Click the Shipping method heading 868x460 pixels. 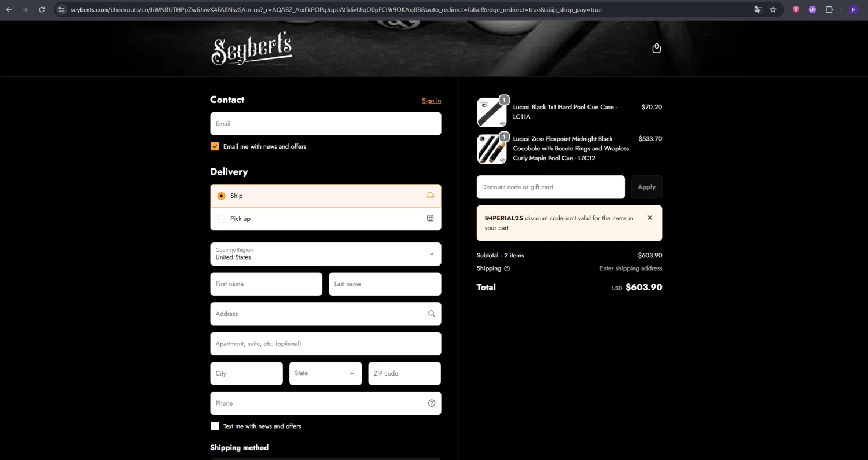(x=239, y=447)
